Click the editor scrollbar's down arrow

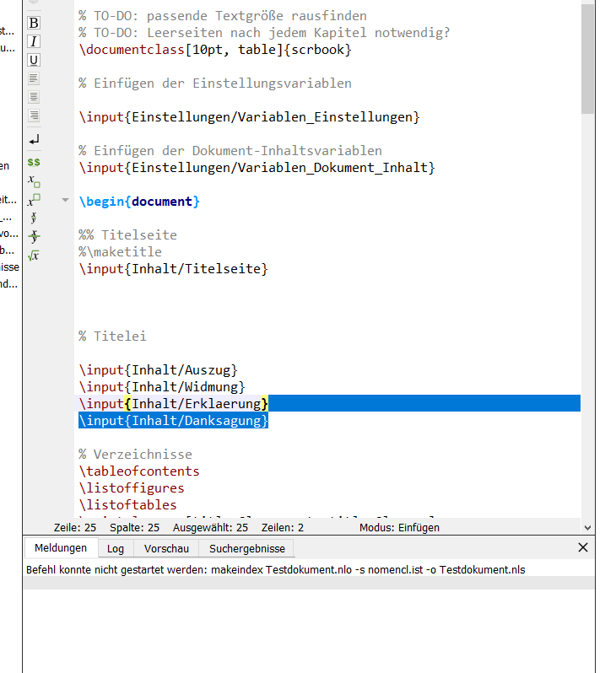587,527
